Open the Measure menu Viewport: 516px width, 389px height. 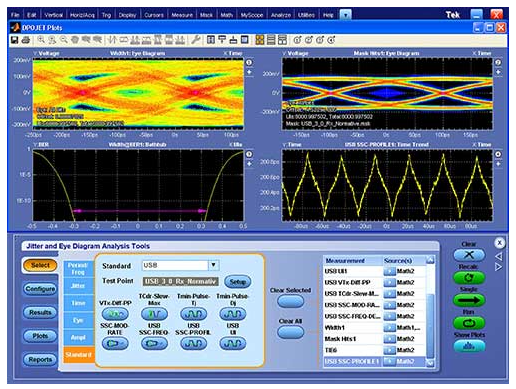(x=182, y=15)
